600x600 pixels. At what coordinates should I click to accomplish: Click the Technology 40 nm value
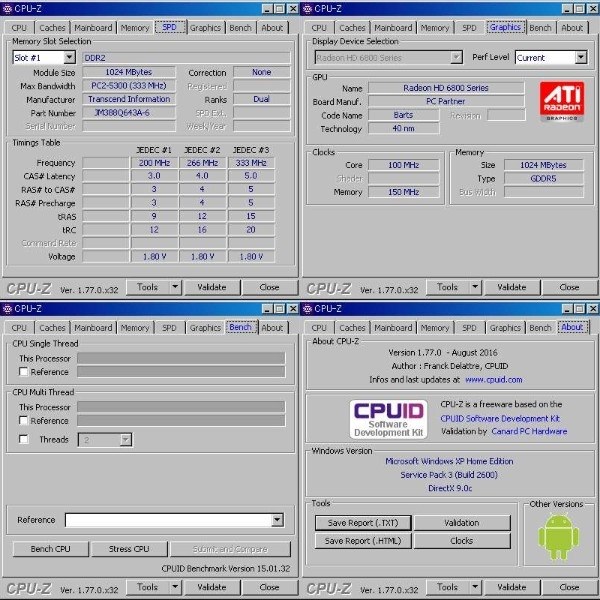[x=403, y=129]
